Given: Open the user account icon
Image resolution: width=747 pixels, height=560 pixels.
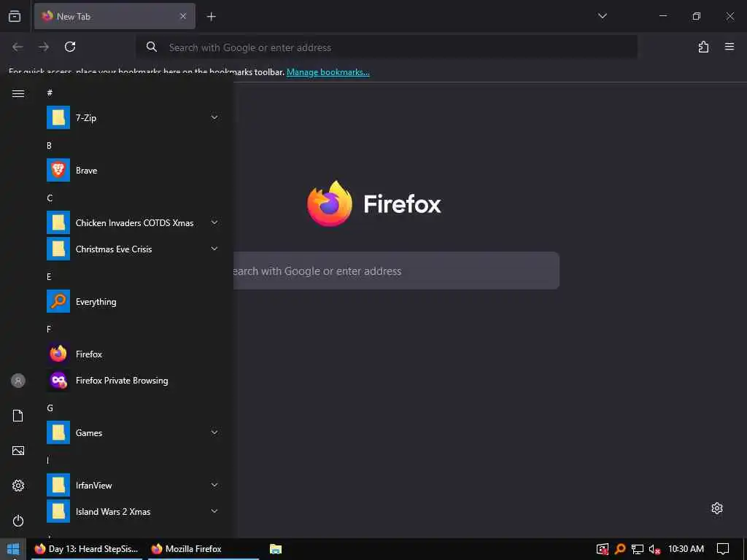Looking at the screenshot, I should click(x=18, y=381).
